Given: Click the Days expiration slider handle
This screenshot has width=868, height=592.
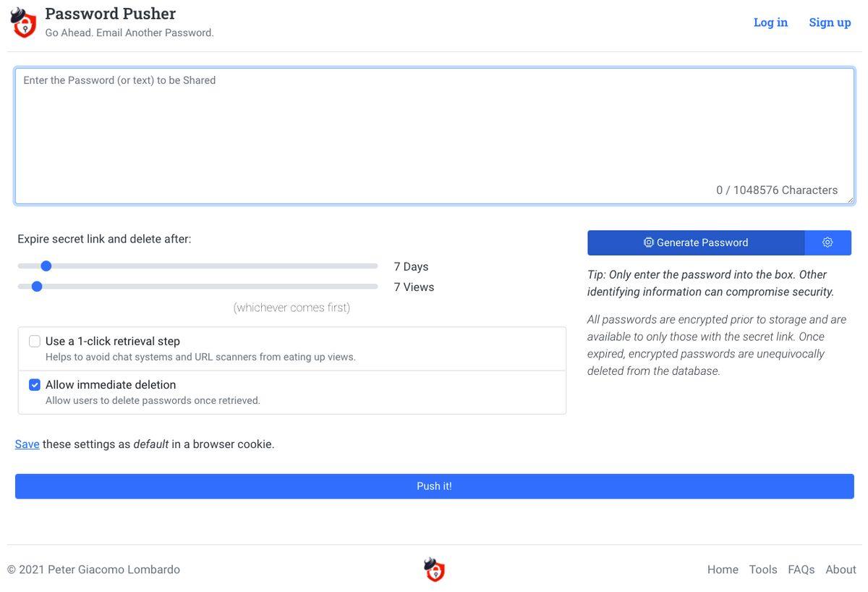Looking at the screenshot, I should 46,266.
